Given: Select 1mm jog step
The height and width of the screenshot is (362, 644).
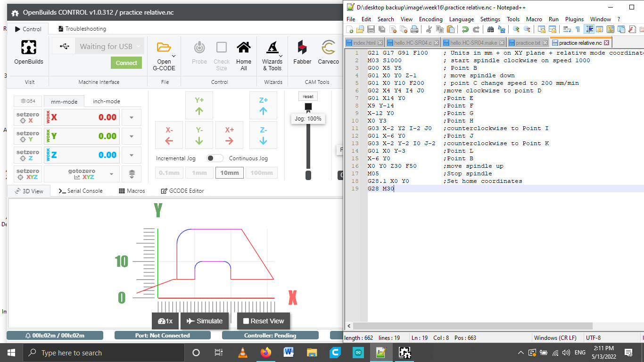Looking at the screenshot, I should (199, 173).
